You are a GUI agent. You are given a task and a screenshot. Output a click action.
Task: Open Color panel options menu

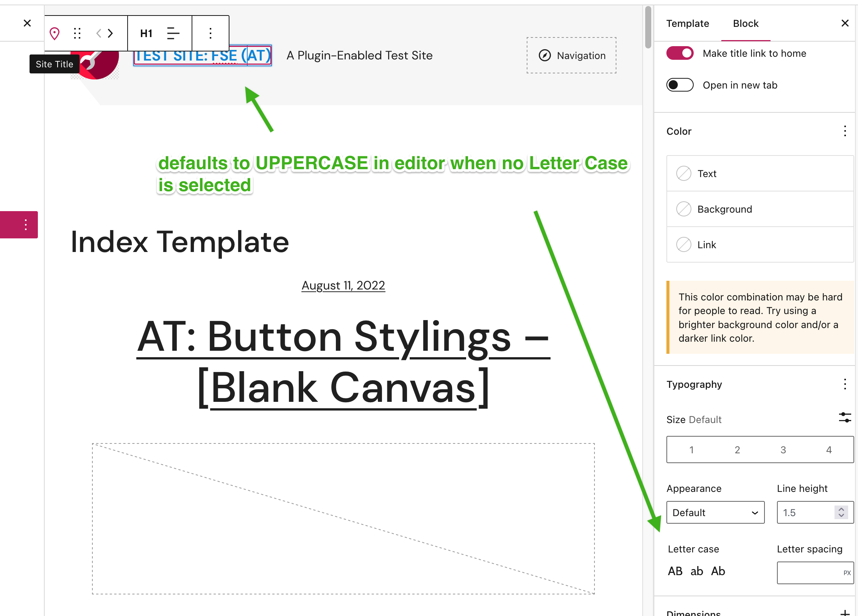845,131
